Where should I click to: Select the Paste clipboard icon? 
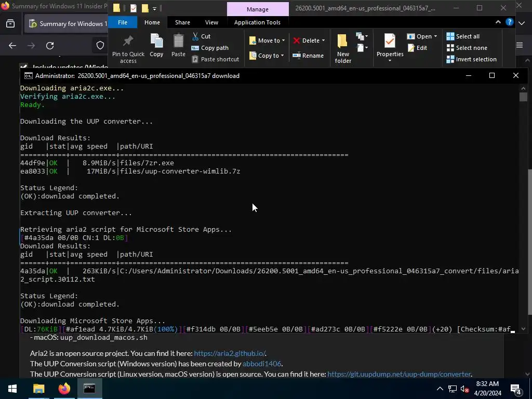(x=178, y=46)
